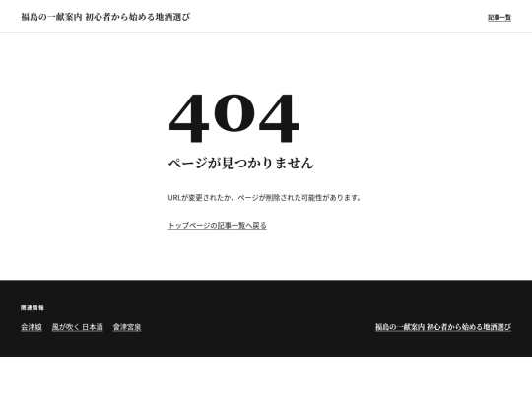
Task: Visit the 会津娘 footer link
Action: pyautogui.click(x=32, y=327)
